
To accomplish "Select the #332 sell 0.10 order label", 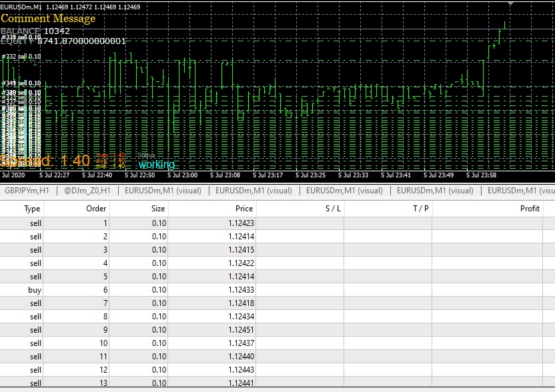I will pos(21,56).
